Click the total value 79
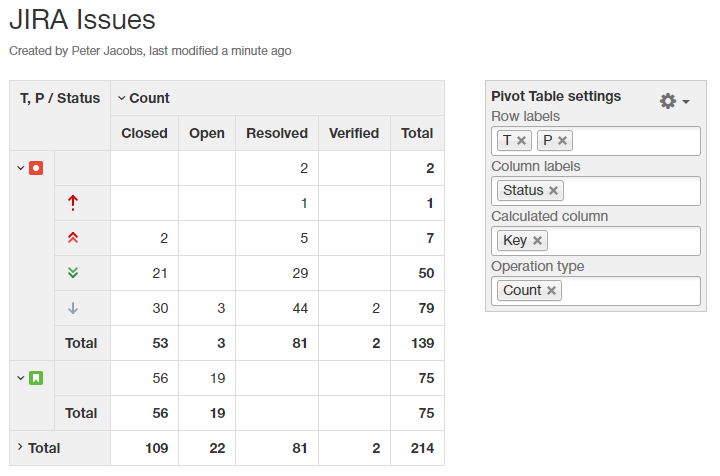 pyautogui.click(x=426, y=308)
